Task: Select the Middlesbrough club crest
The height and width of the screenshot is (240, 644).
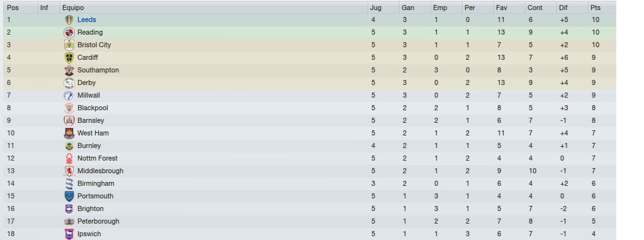Action: click(x=69, y=171)
